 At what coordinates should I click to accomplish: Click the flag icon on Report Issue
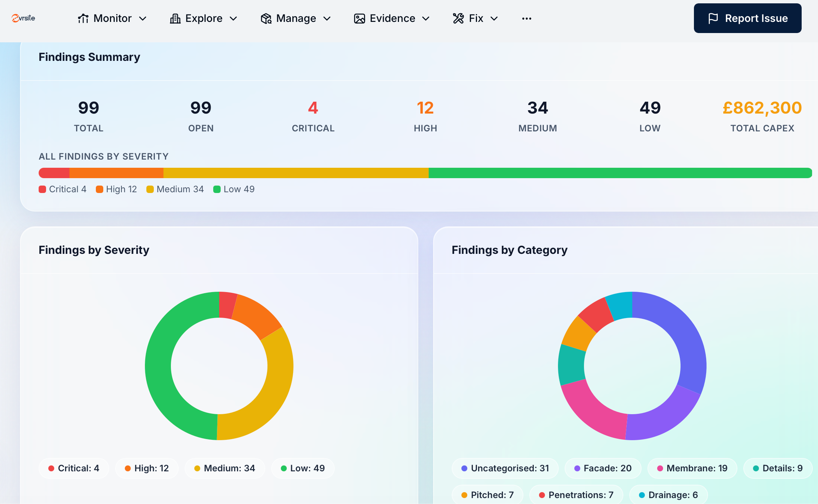(714, 18)
